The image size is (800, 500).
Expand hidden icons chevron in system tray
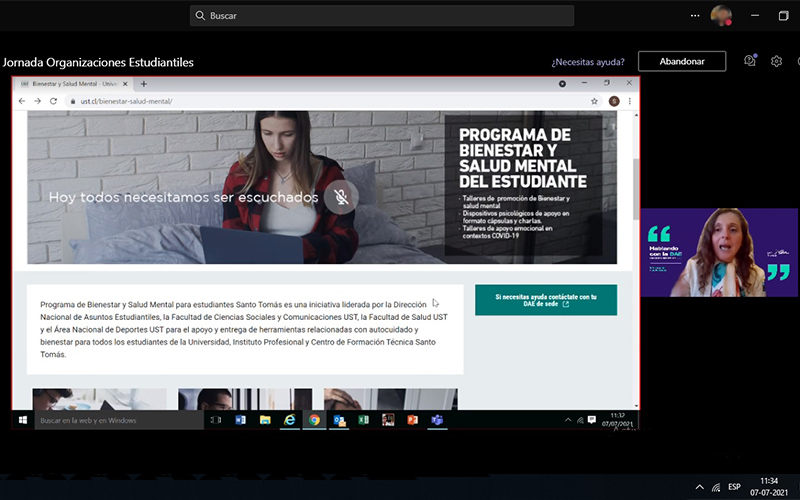coord(699,487)
